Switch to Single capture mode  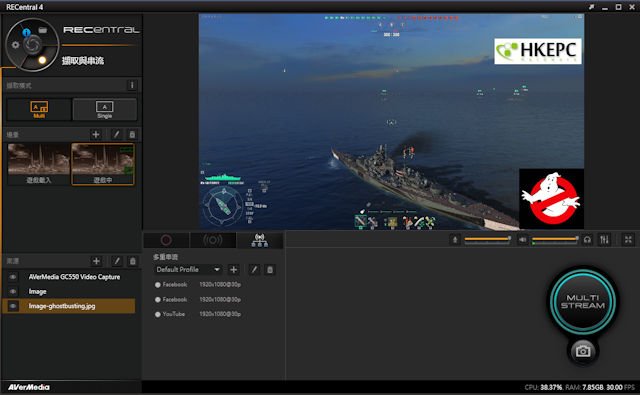(104, 109)
